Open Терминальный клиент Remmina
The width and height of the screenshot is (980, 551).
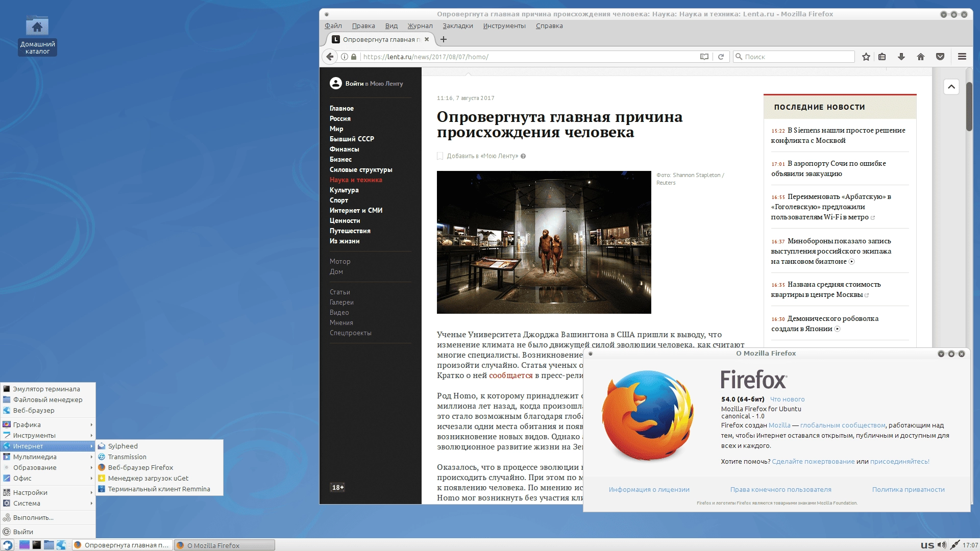point(159,489)
